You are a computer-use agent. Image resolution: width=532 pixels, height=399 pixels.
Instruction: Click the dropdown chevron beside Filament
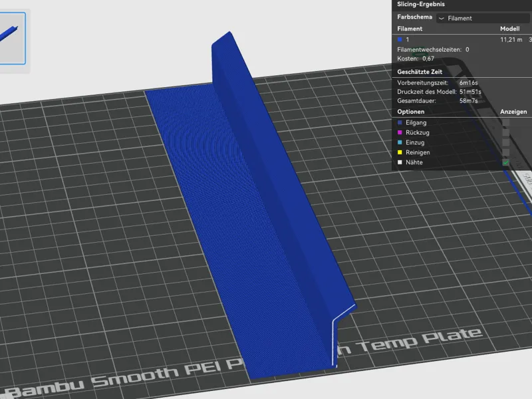coord(442,19)
